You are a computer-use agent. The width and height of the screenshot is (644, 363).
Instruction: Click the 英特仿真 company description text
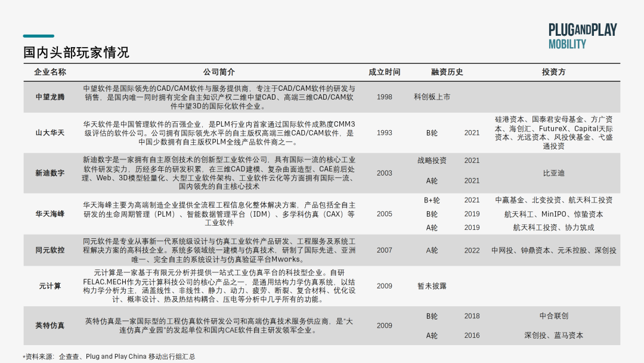point(219,325)
